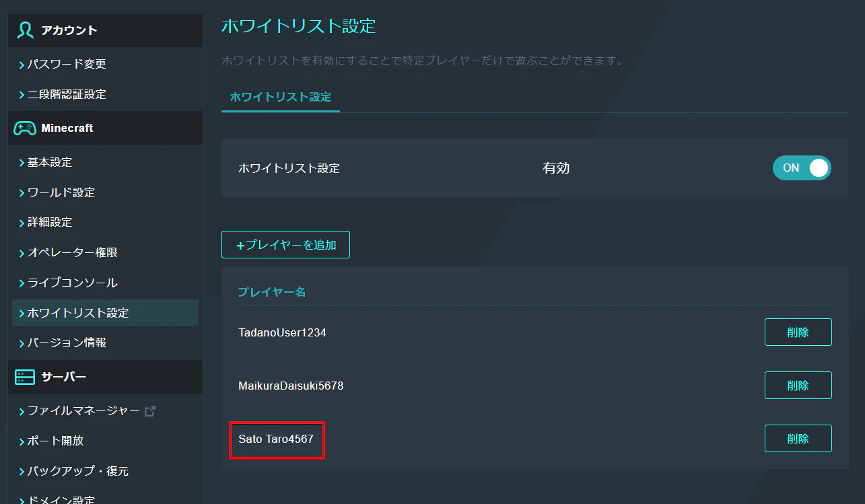Select ホワイトリスト設定 sidebar item
Viewport: 865px width, 504px height.
pos(106,313)
